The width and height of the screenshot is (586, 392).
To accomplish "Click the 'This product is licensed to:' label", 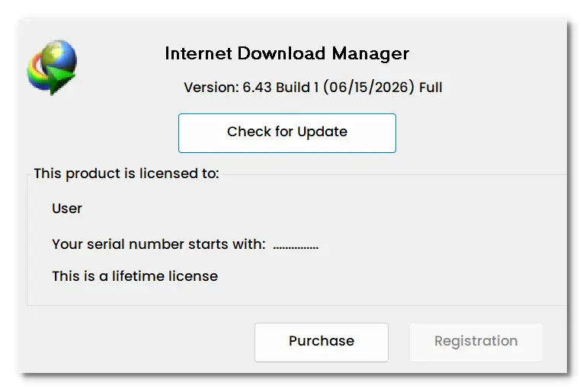I will [x=126, y=174].
